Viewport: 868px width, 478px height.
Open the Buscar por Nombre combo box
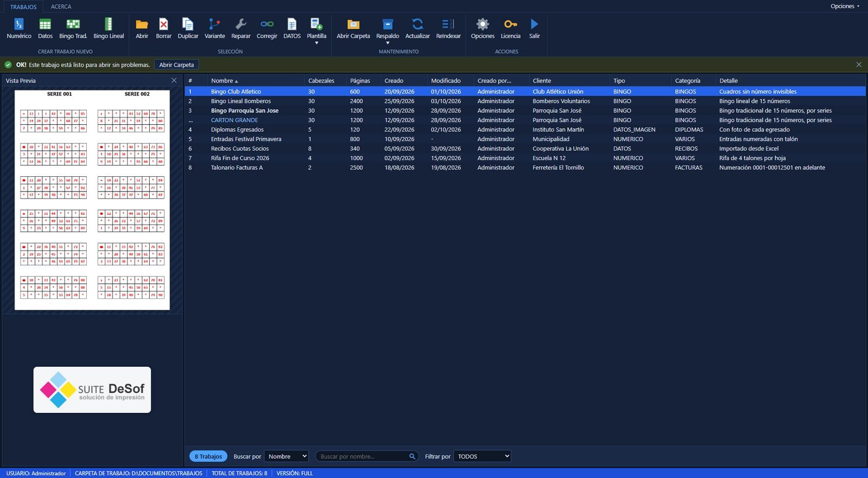pos(286,456)
